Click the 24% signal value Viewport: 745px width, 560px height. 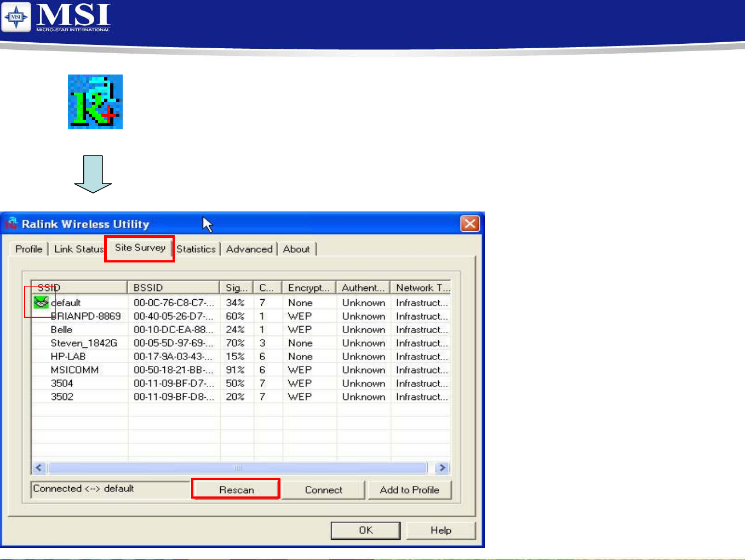235,329
